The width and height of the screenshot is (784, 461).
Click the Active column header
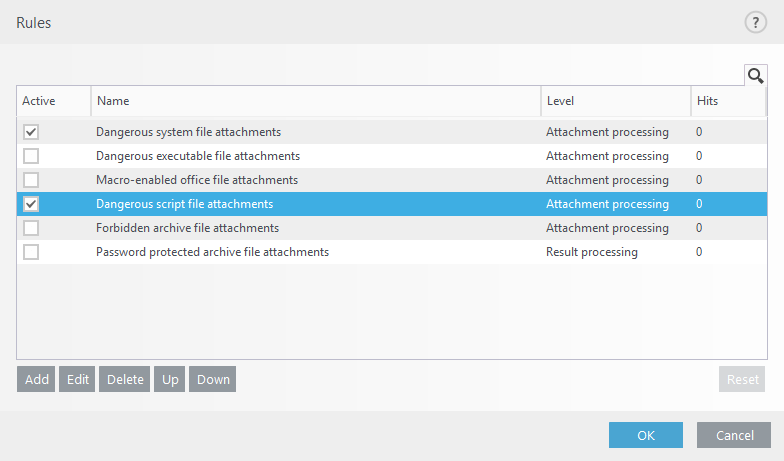[x=53, y=101]
